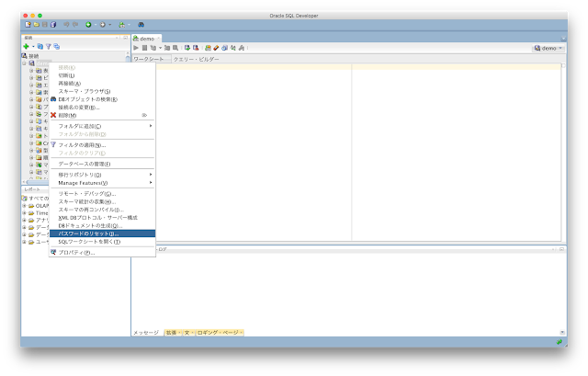This screenshot has height=376, width=588.
Task: Choose DBドキュメントの生成 menu entry
Action: pos(102,225)
